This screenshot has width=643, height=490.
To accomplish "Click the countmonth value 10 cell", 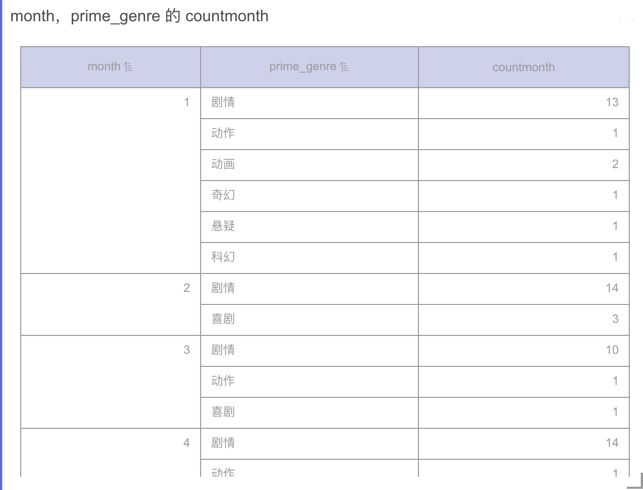I will pos(611,350).
